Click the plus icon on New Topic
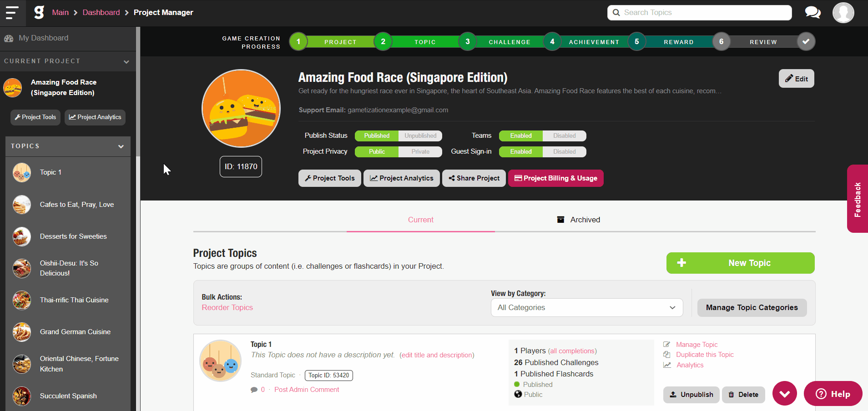Image resolution: width=868 pixels, height=411 pixels. pos(681,263)
